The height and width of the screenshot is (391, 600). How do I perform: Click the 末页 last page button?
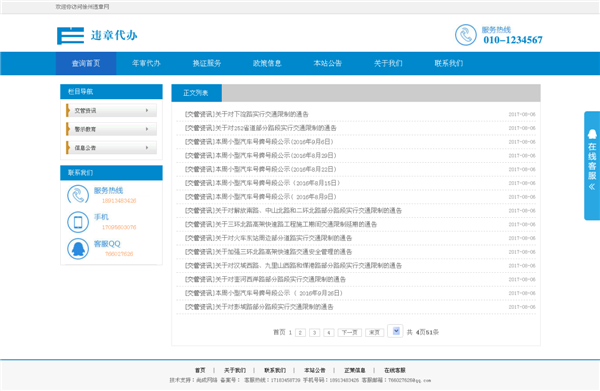pos(375,332)
